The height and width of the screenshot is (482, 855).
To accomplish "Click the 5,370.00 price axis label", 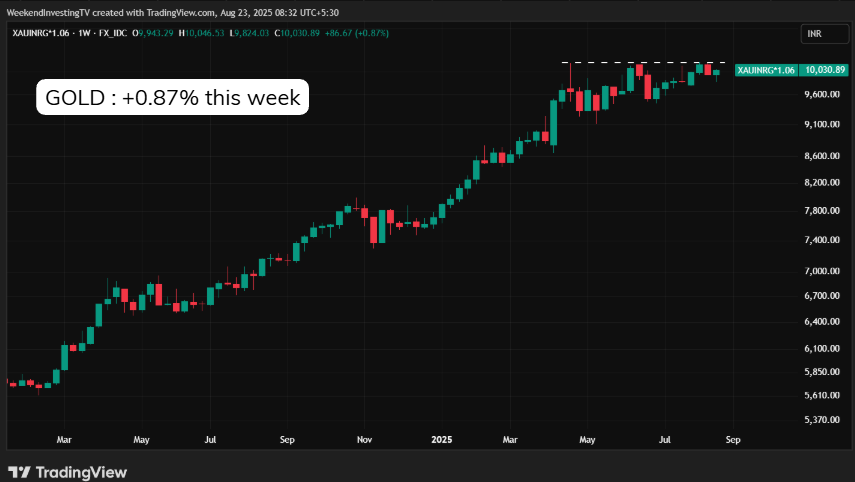I will point(822,420).
